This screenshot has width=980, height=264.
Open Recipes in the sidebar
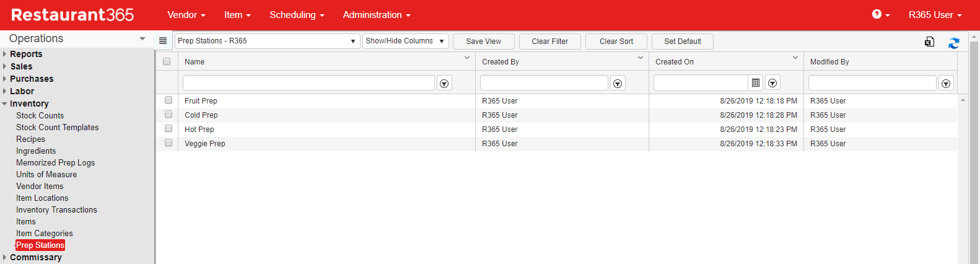coord(30,139)
